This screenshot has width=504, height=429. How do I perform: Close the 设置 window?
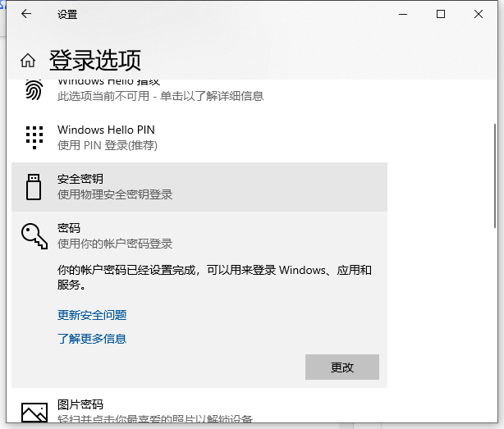[479, 14]
